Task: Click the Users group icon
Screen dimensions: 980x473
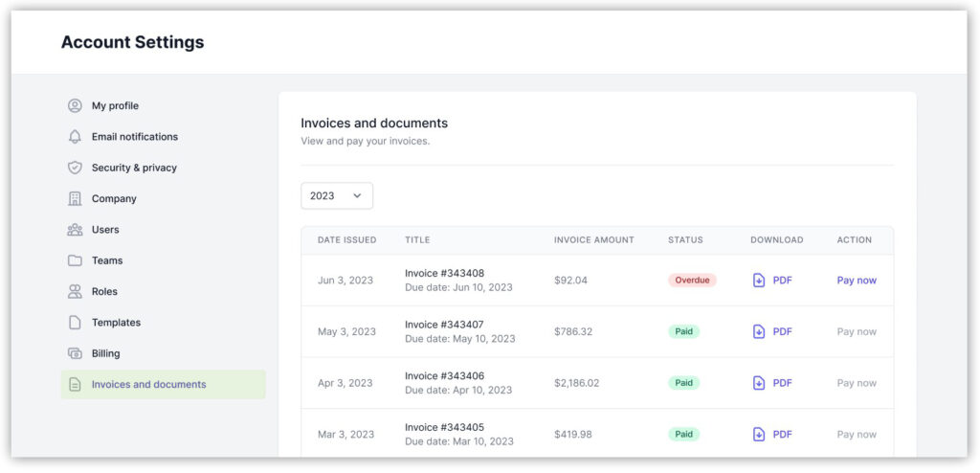Action: tap(75, 230)
